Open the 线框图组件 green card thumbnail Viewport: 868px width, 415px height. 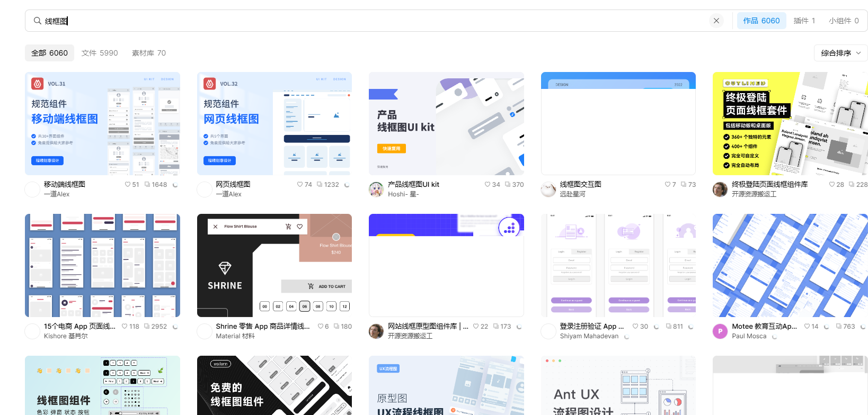tap(102, 385)
